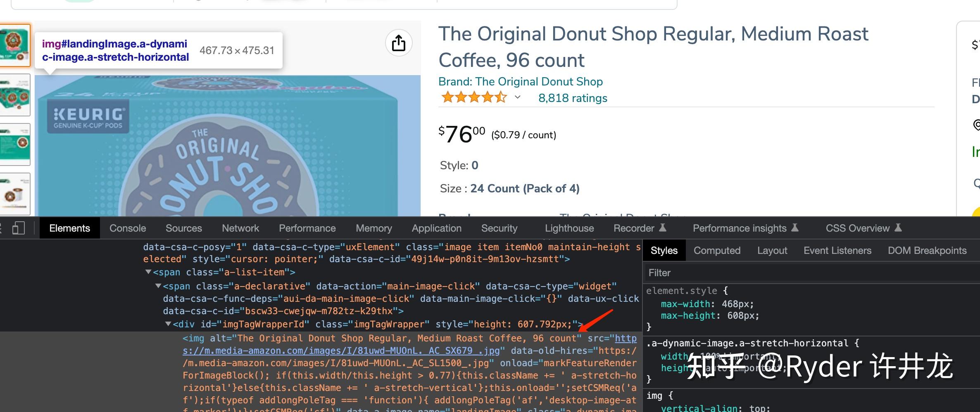This screenshot has width=980, height=412.
Task: Open the Performance tab
Action: click(x=307, y=228)
